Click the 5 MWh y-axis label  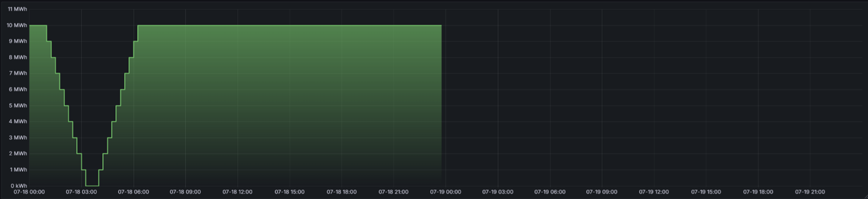click(18, 106)
